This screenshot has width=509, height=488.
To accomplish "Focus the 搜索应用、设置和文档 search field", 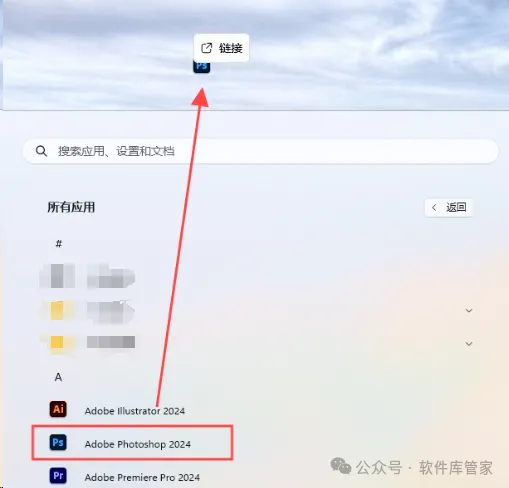I will coord(261,151).
